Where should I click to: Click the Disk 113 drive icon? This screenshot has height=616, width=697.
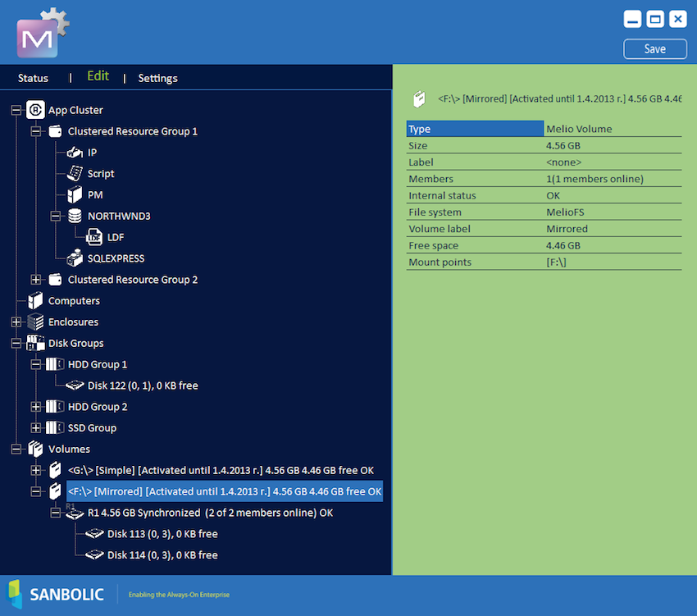[x=94, y=534]
